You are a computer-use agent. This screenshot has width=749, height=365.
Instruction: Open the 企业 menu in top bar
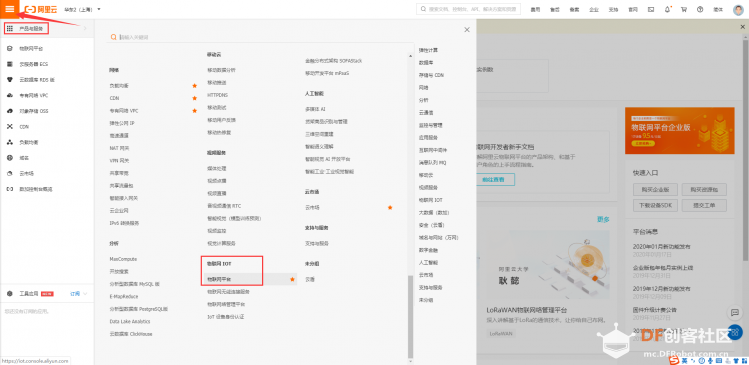tap(594, 9)
